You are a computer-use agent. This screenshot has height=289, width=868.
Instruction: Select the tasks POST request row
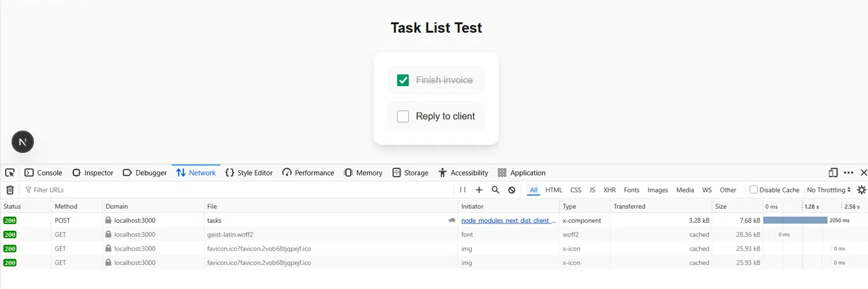click(434, 220)
